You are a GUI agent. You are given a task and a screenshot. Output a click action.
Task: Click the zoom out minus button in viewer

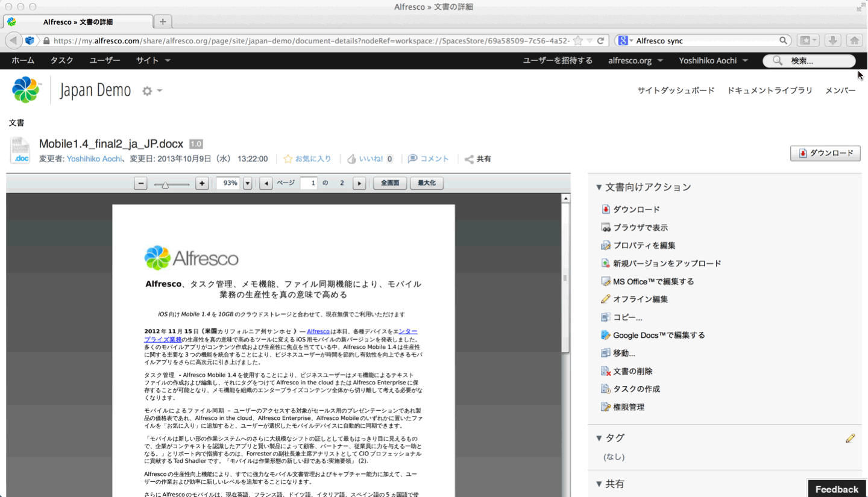[x=140, y=183]
